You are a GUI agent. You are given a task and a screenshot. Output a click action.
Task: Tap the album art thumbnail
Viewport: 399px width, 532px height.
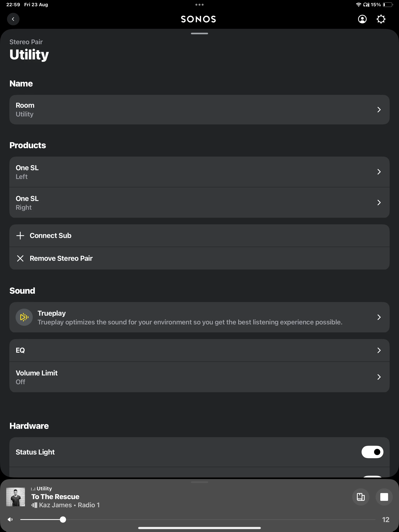pyautogui.click(x=16, y=497)
